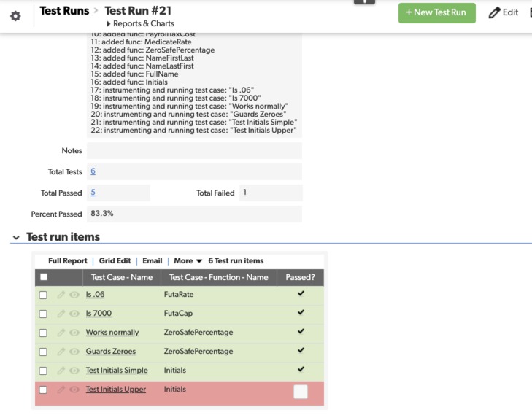Expand Reports & Charts disclosure triangle
The width and height of the screenshot is (532, 418).
[x=109, y=24]
